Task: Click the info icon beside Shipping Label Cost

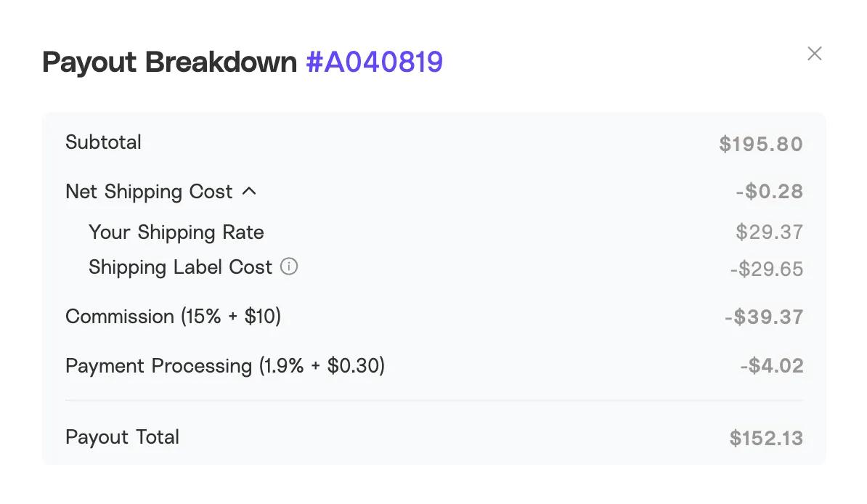Action: click(288, 267)
